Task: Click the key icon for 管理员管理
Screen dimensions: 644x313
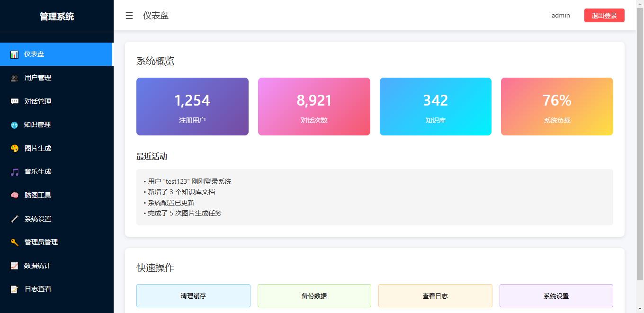Action: (15, 242)
